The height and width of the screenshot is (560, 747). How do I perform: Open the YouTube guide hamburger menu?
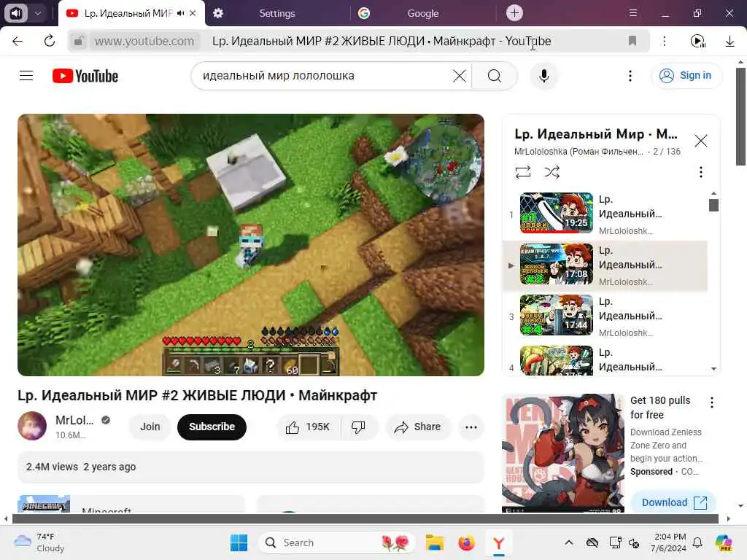click(x=26, y=76)
